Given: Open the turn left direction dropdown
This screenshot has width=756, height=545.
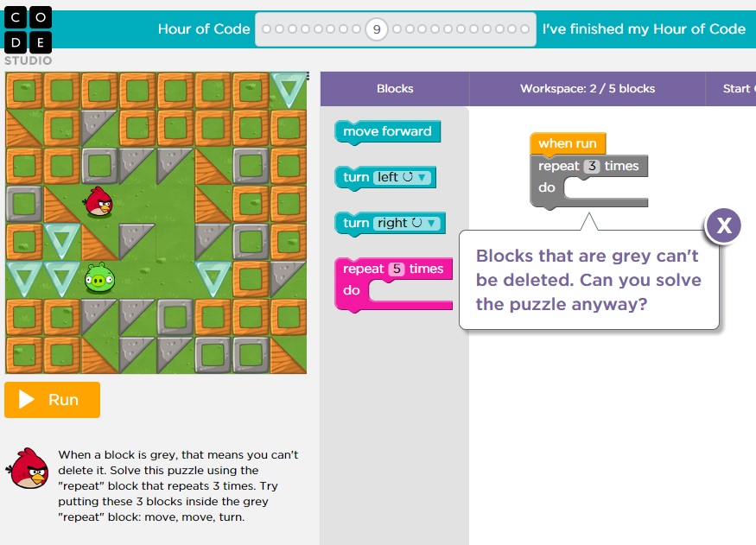Looking at the screenshot, I should point(422,177).
